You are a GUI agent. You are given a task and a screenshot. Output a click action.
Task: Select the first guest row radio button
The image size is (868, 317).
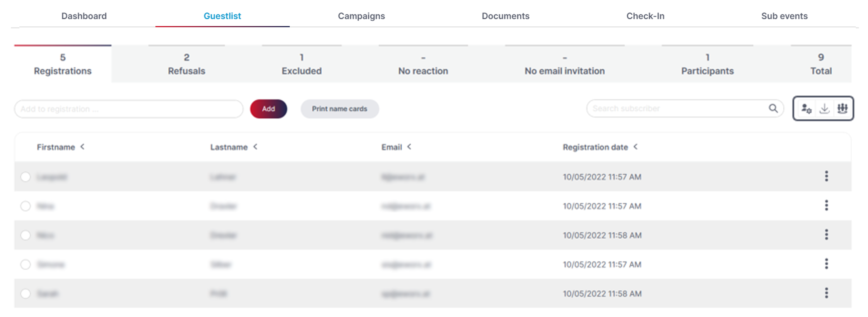(x=26, y=177)
